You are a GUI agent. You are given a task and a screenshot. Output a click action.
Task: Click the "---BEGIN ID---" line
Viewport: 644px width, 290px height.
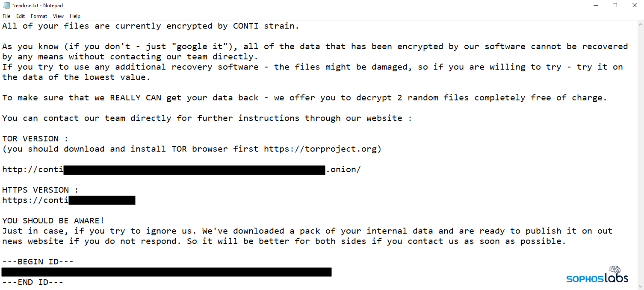pyautogui.click(x=38, y=262)
